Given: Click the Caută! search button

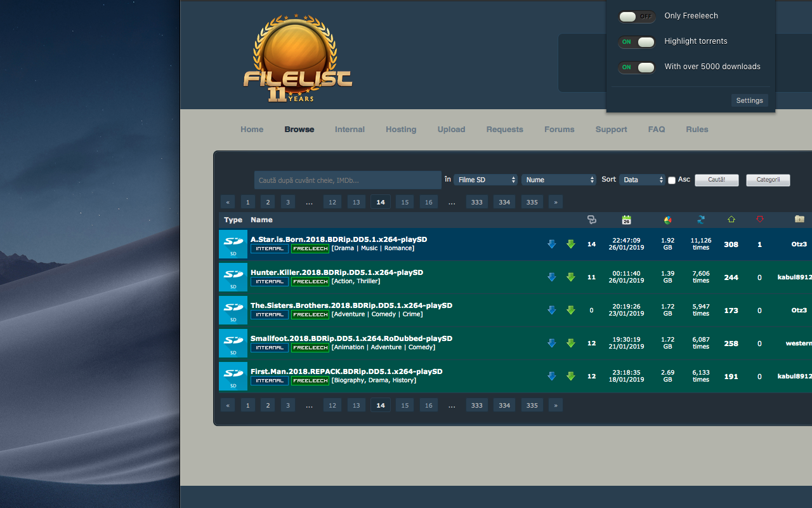Looking at the screenshot, I should click(x=717, y=180).
